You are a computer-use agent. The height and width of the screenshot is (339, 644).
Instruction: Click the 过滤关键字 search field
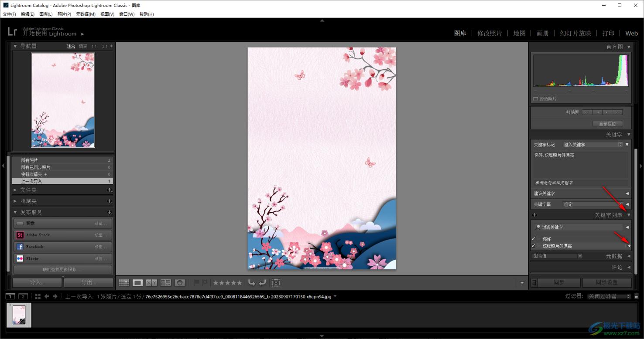pos(579,227)
